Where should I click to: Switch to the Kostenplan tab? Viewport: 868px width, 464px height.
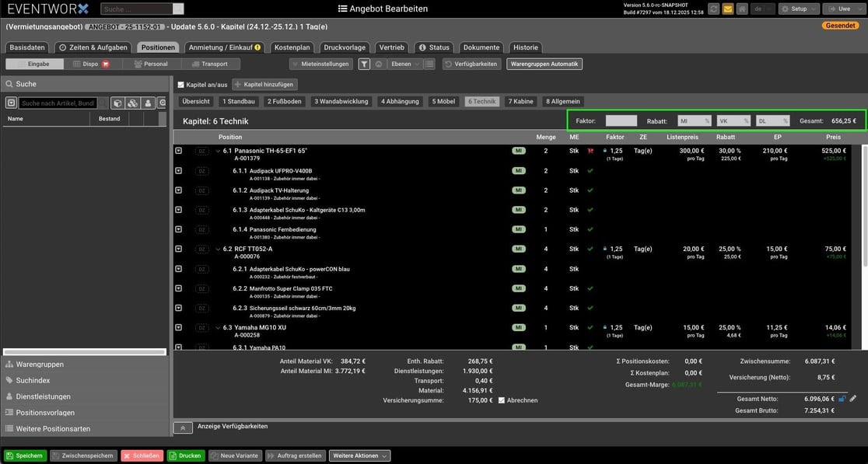[292, 47]
